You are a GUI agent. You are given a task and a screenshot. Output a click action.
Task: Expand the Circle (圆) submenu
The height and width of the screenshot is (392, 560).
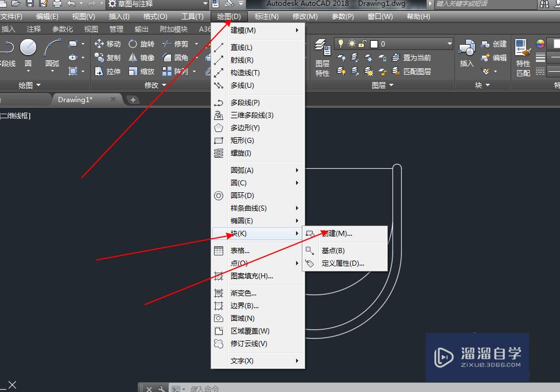click(258, 183)
